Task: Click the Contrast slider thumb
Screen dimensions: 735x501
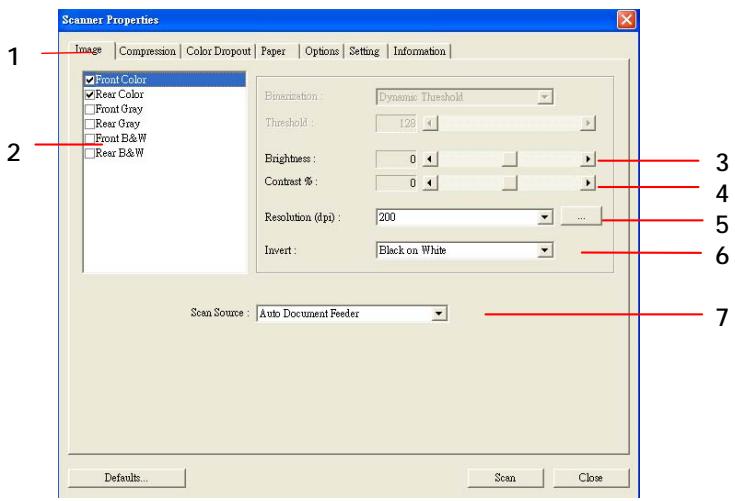Action: coord(509,183)
